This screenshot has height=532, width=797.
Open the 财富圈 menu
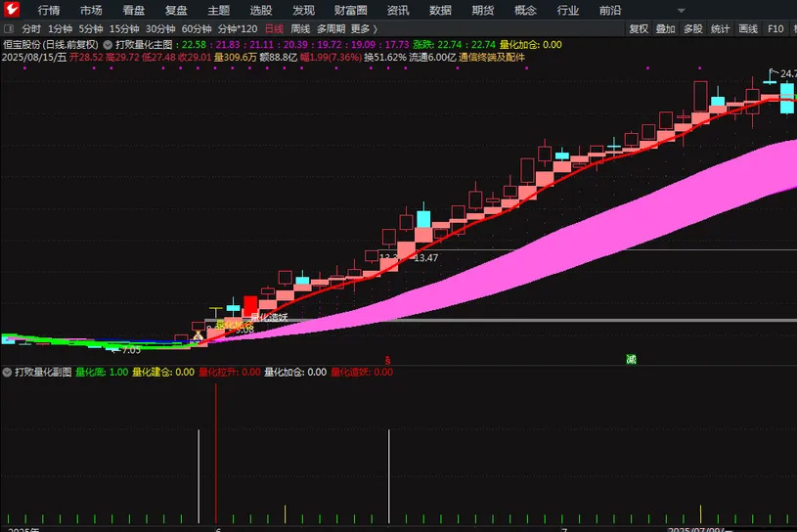point(350,10)
